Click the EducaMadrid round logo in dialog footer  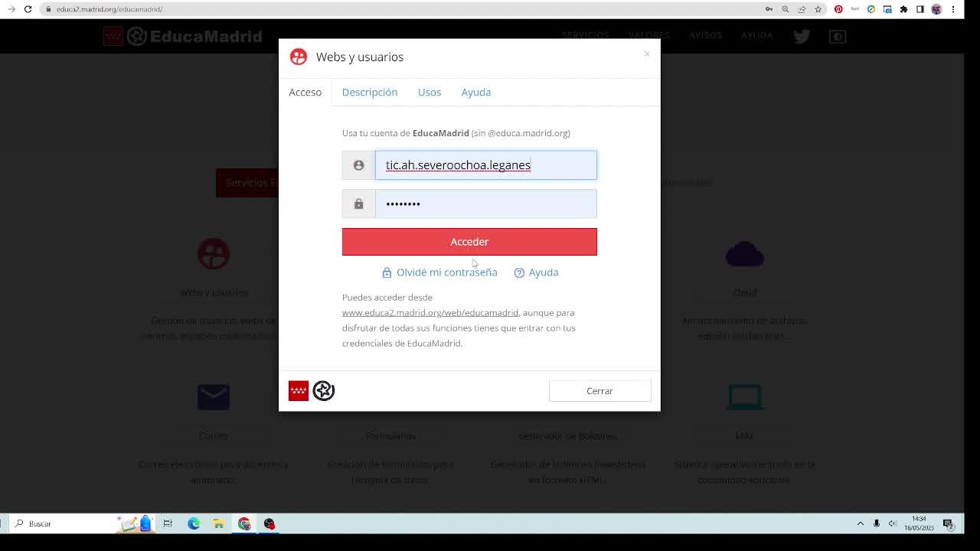coord(324,391)
